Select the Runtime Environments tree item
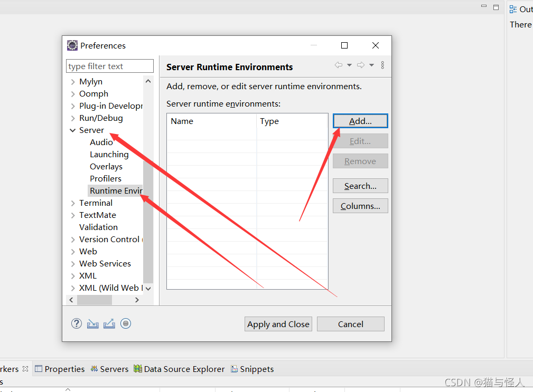Screen dimensions: 533x392 coord(116,191)
